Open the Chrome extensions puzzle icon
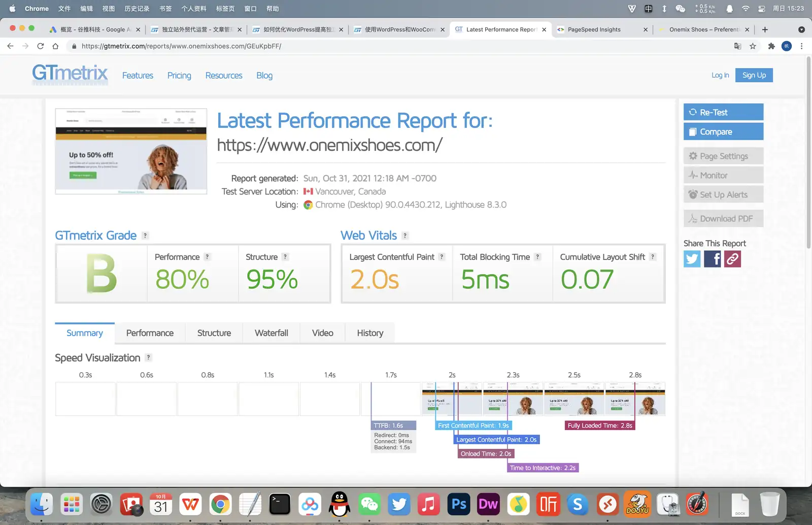This screenshot has width=812, height=525. click(x=771, y=46)
